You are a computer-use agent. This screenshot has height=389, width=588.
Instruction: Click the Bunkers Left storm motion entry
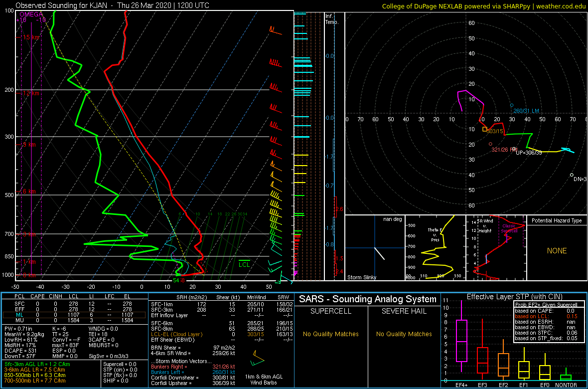[x=193, y=372]
